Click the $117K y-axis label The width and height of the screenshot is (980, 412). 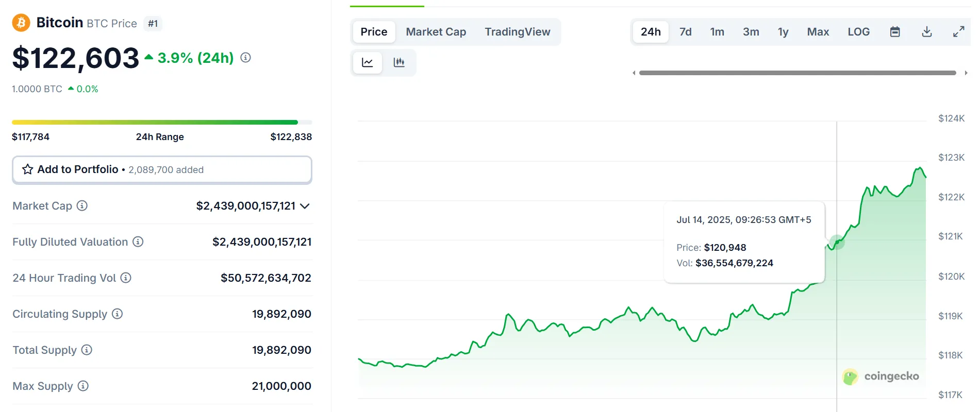pos(951,395)
